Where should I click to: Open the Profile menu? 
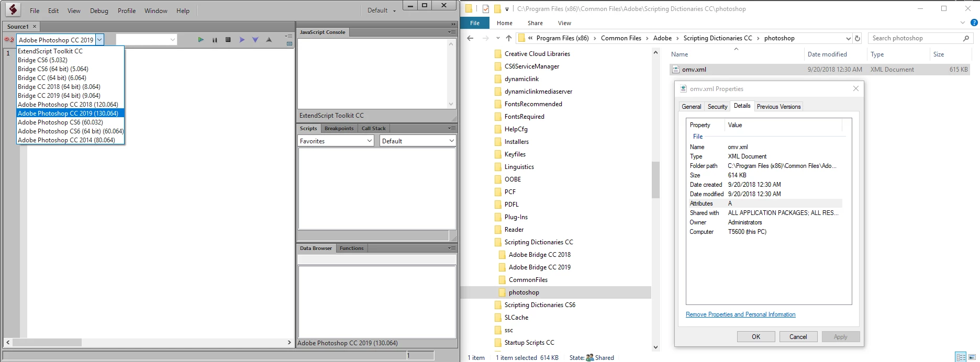[x=127, y=10]
